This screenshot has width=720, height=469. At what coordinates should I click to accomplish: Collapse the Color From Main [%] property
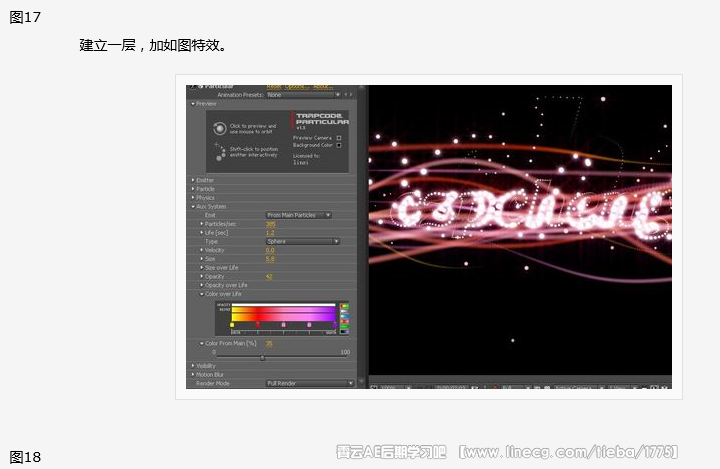click(202, 343)
